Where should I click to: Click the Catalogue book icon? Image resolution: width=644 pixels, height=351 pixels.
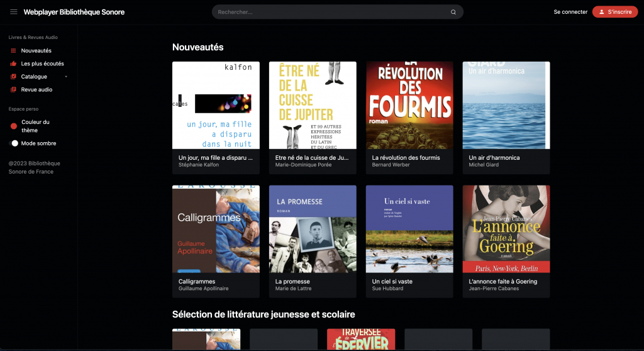point(13,77)
